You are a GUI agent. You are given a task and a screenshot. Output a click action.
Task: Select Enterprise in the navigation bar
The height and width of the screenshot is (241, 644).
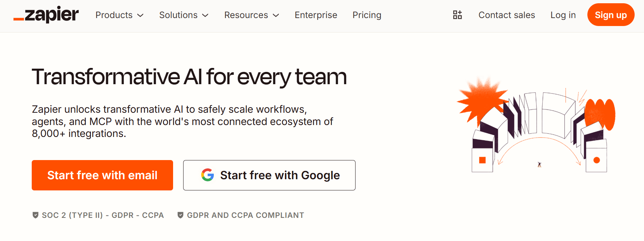tap(316, 15)
